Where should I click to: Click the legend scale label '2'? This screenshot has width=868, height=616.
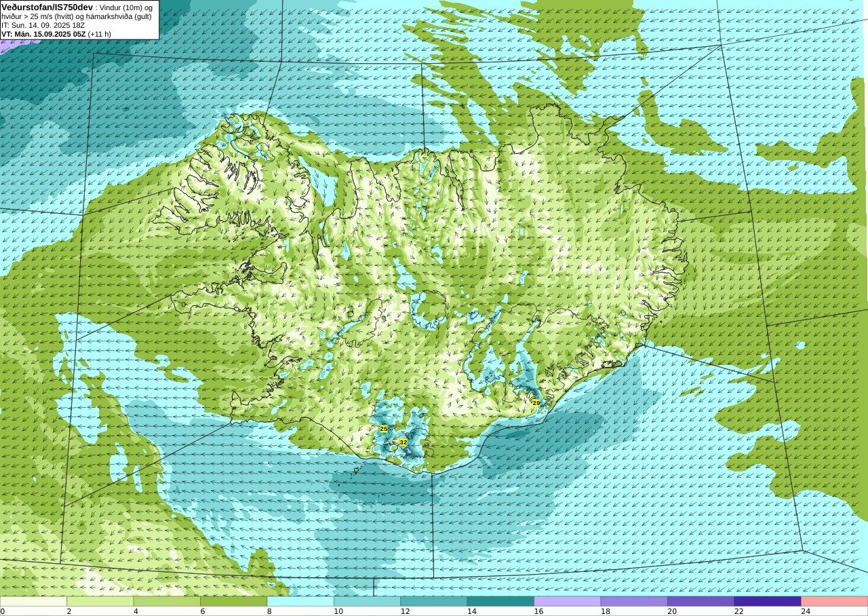(x=68, y=611)
